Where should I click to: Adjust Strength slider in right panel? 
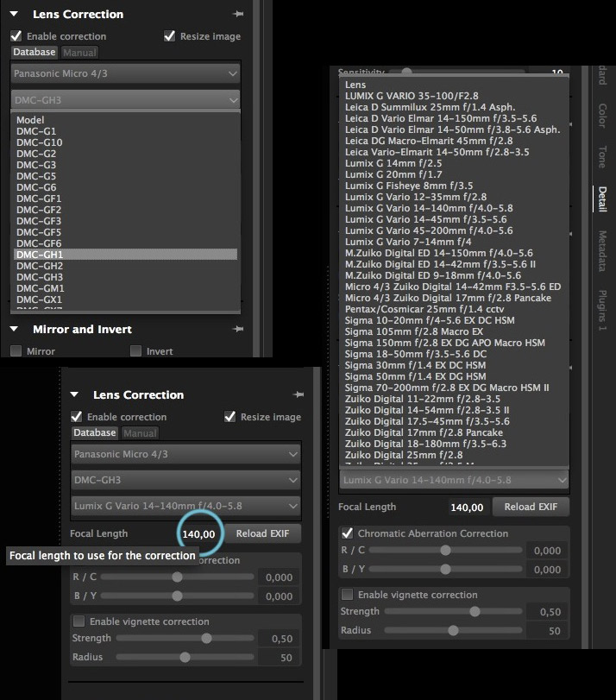pyautogui.click(x=453, y=611)
